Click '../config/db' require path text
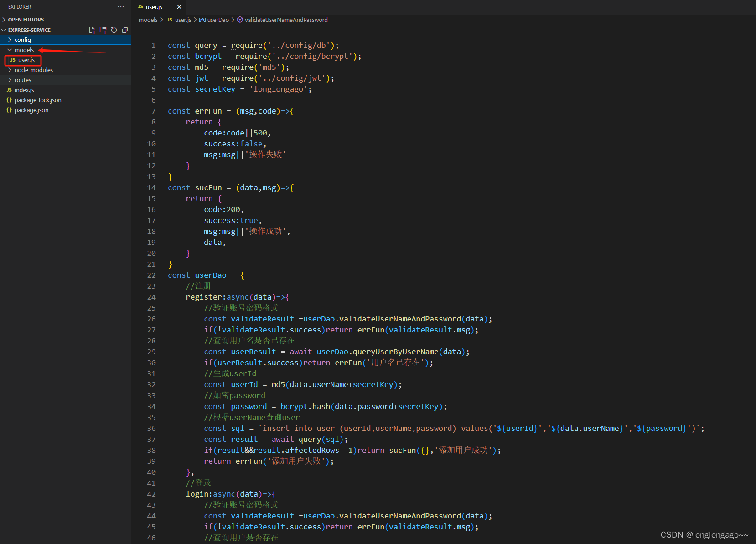 [x=299, y=45]
